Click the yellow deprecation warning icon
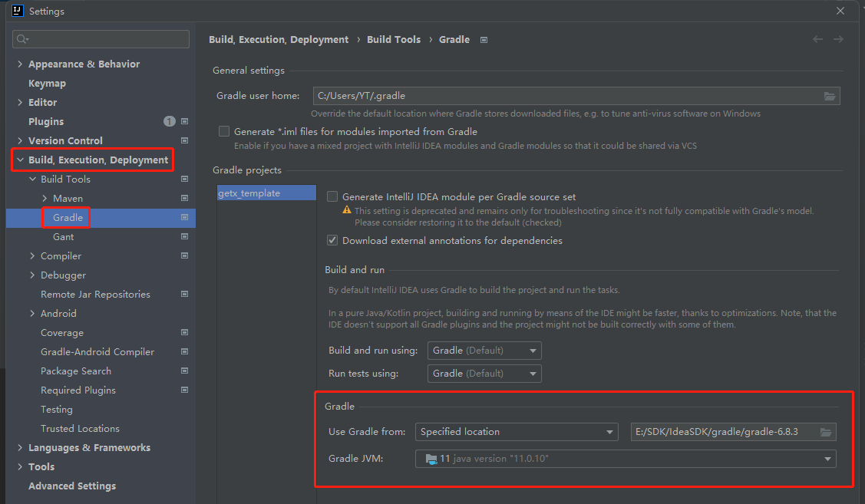865x504 pixels. pos(346,210)
